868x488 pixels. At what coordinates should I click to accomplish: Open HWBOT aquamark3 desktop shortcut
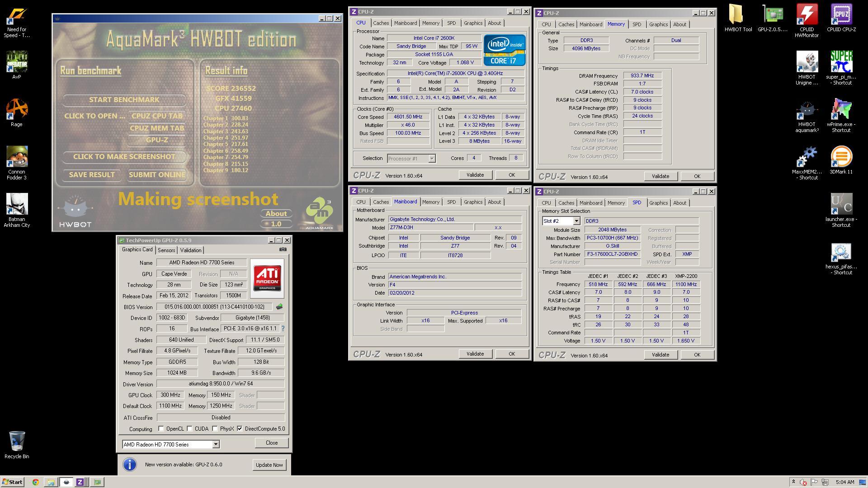pyautogui.click(x=807, y=116)
